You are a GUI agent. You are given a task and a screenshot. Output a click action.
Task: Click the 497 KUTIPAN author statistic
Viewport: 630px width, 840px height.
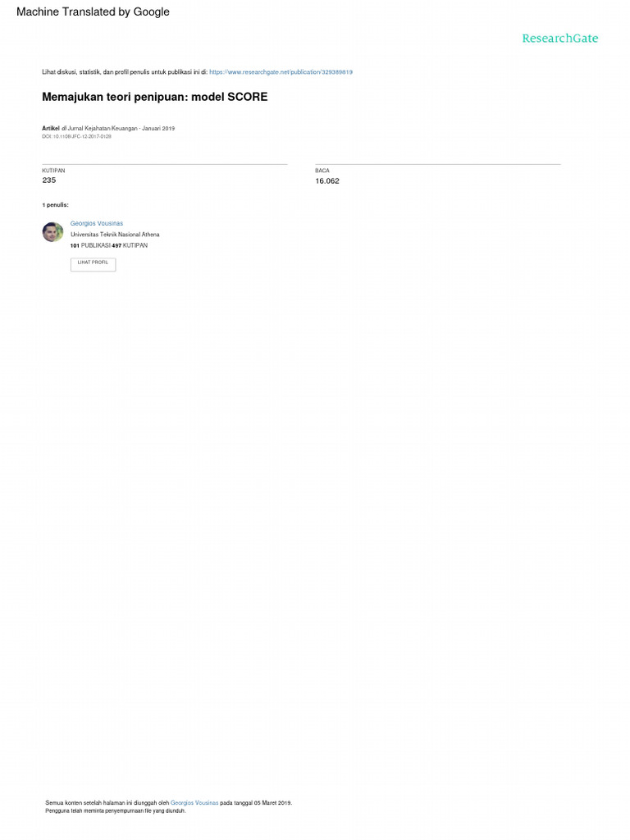click(130, 245)
